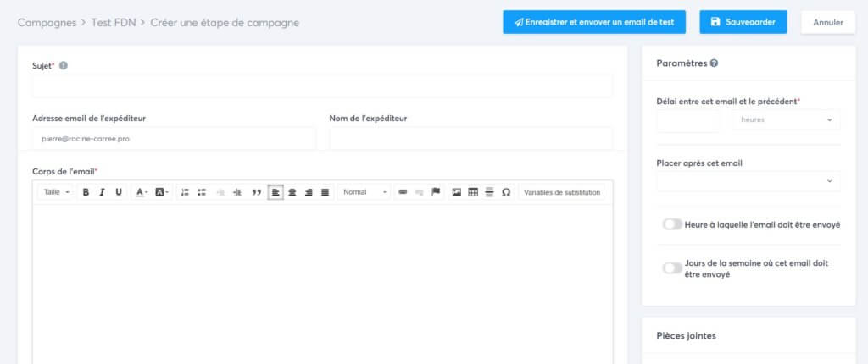The height and width of the screenshot is (364, 868).
Task: Insert a block quote
Action: 256,192
